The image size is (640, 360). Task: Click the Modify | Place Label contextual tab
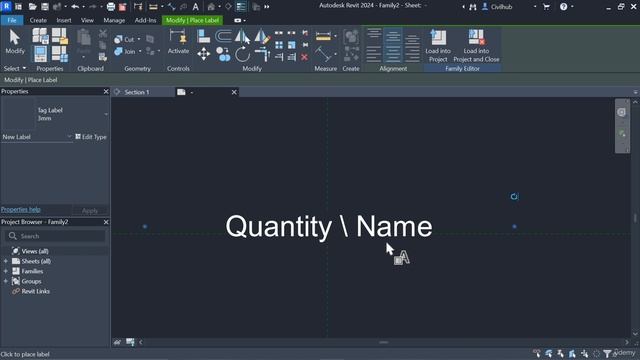[192, 20]
